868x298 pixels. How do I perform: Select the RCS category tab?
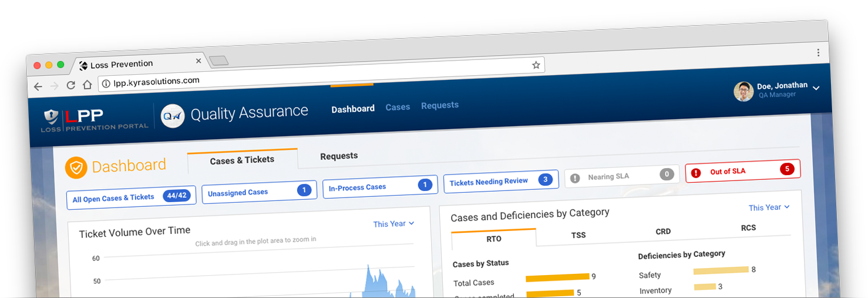coord(748,227)
